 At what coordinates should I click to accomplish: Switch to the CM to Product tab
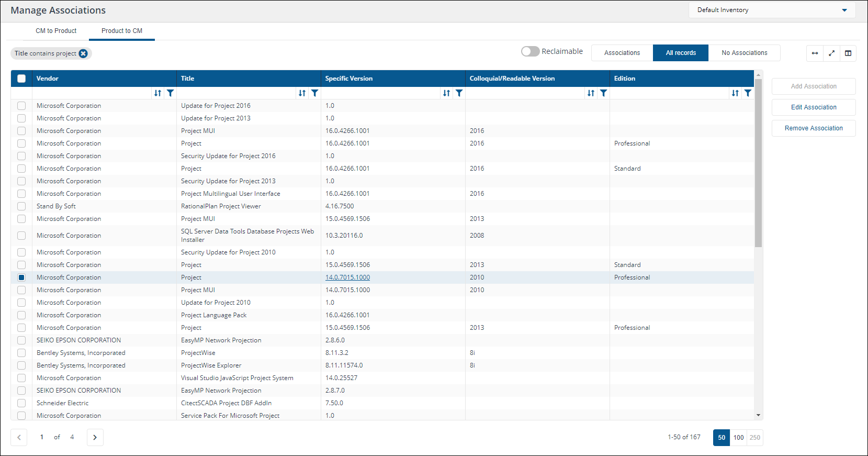pos(56,31)
